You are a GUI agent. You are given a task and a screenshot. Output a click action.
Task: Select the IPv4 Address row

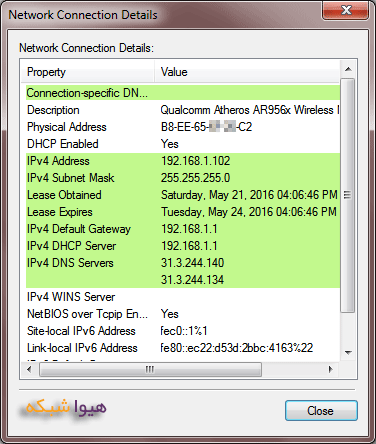click(183, 161)
